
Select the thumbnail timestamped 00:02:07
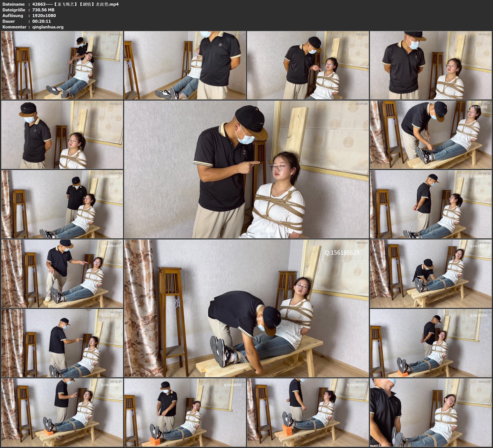click(185, 65)
